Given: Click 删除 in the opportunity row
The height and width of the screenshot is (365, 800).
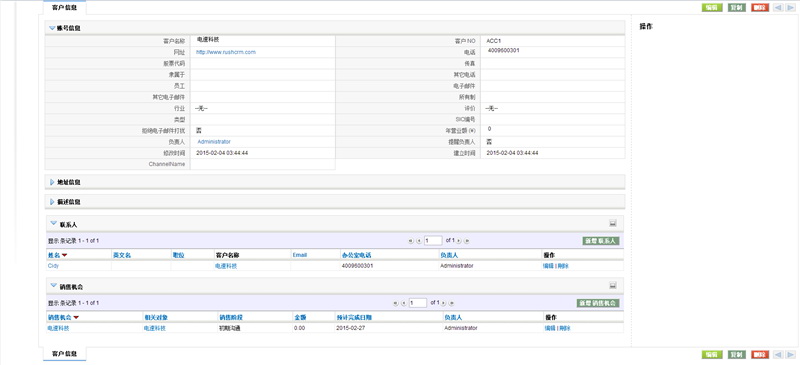Looking at the screenshot, I should point(565,328).
